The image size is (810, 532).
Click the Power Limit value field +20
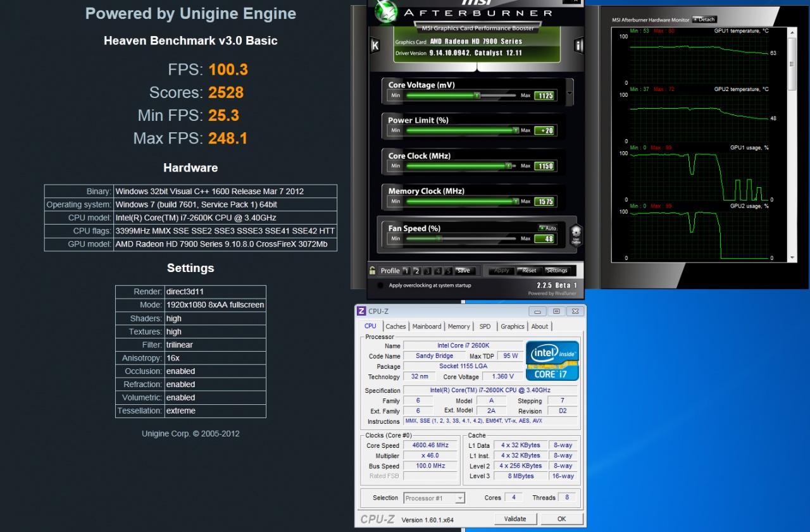click(544, 130)
